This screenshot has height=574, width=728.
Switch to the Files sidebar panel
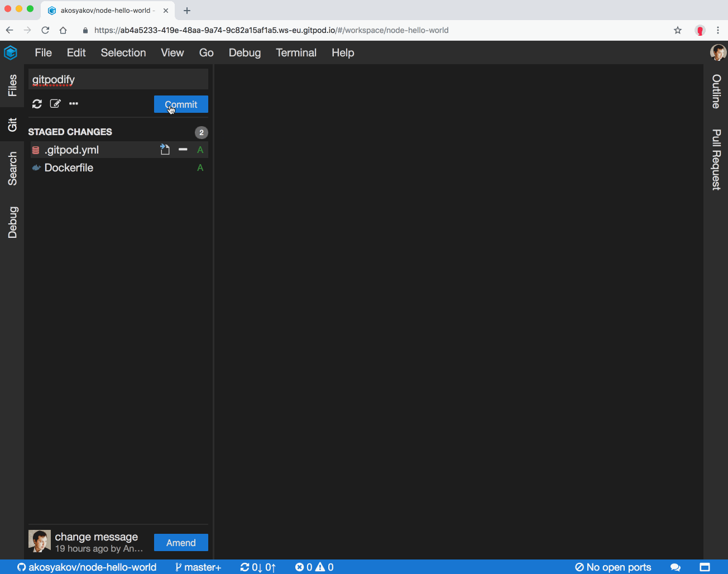click(x=12, y=86)
